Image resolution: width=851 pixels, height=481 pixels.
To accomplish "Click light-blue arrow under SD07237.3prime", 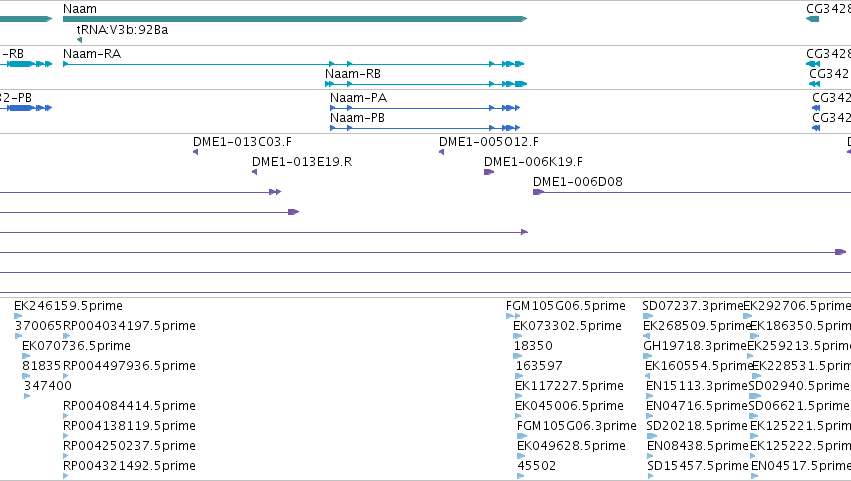I will tap(648, 316).
